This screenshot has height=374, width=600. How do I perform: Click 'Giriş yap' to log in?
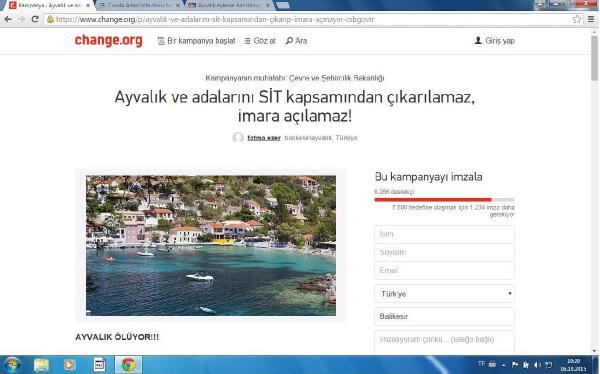click(x=495, y=41)
